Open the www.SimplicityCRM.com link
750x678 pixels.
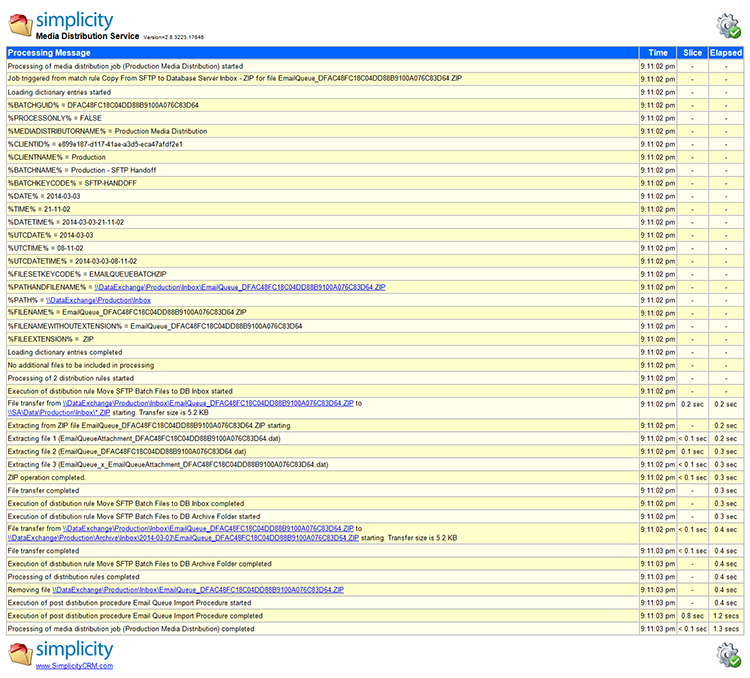coord(74,666)
